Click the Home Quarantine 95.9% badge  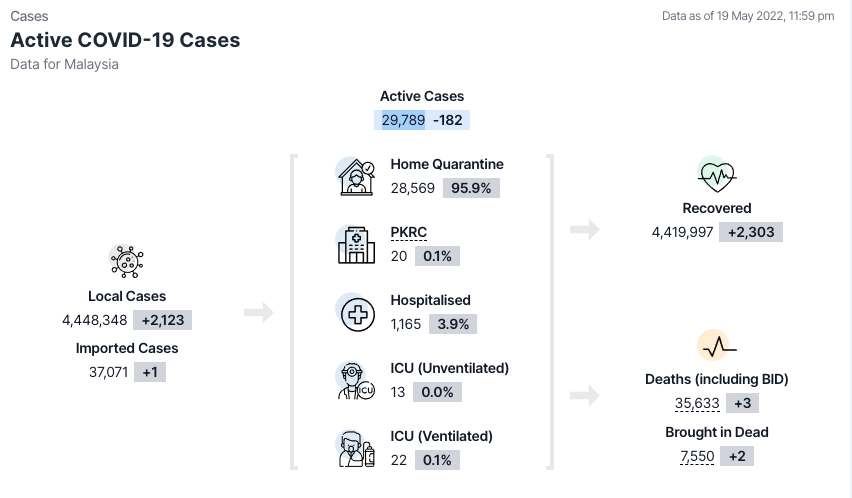(x=472, y=188)
